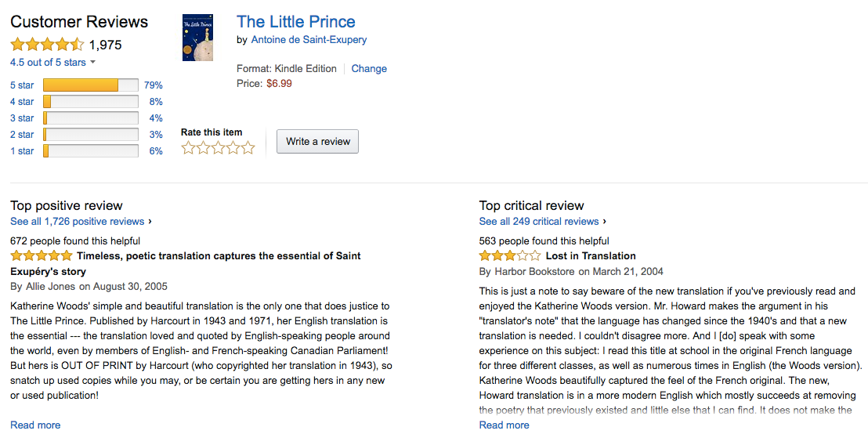Viewport: 868px width, 445px height.
Task: Open the 2 star reviews
Action: pos(22,135)
